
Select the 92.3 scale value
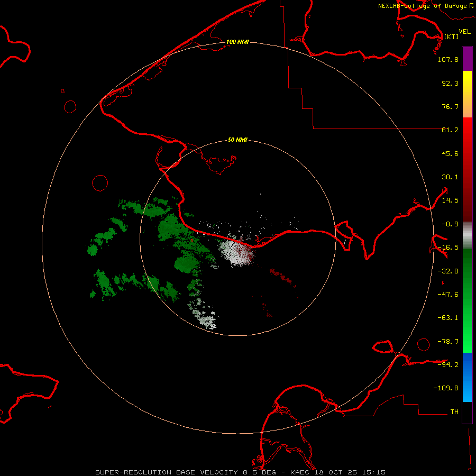(450, 83)
